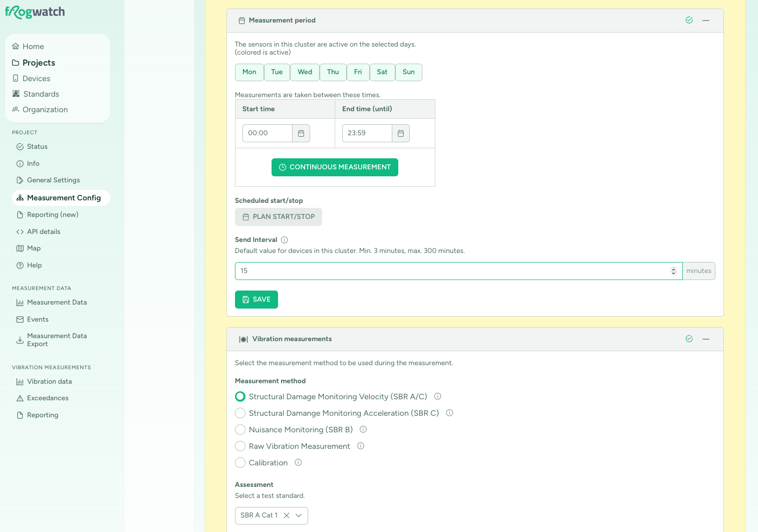Open Devices page from sidebar
Viewport: 758px width, 532px height.
point(32,79)
